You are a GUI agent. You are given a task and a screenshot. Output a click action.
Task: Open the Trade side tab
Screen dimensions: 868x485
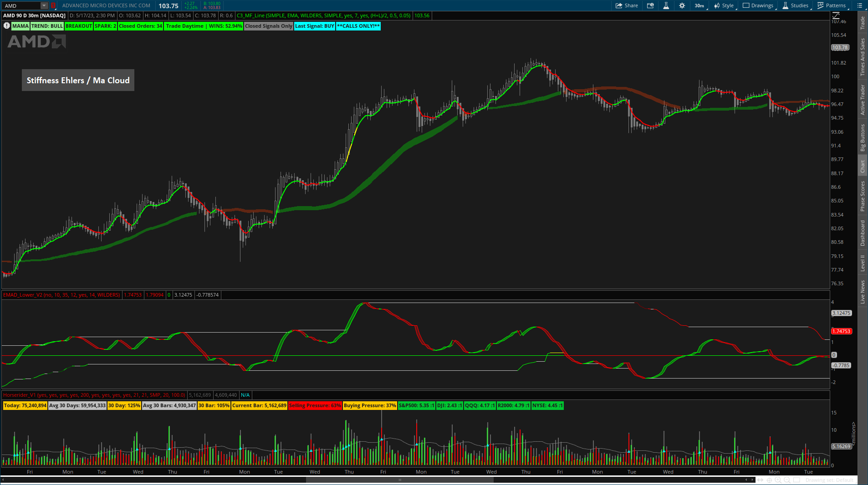(863, 23)
